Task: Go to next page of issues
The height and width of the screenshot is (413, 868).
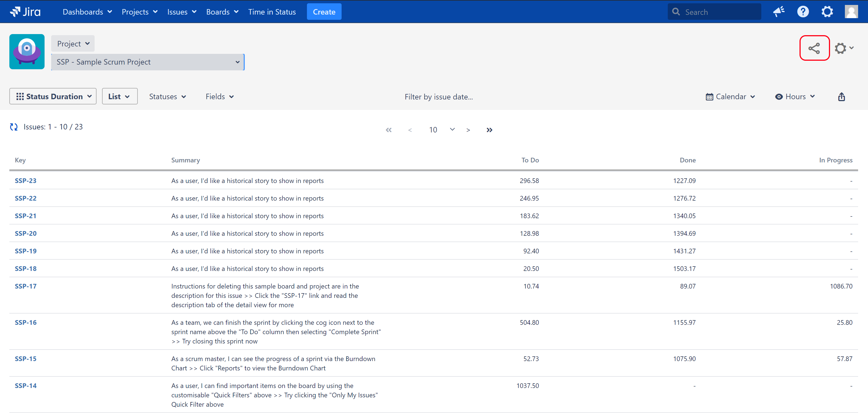Action: [468, 130]
